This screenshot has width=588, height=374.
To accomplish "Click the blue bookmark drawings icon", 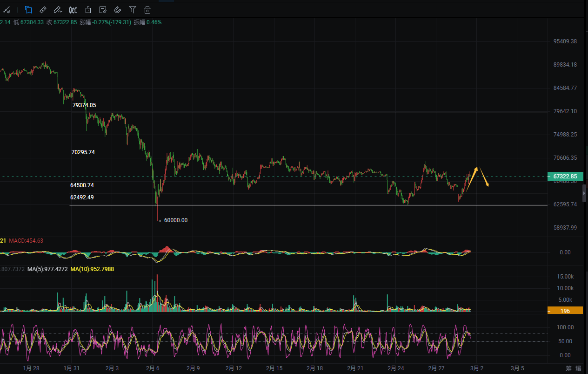I will pyautogui.click(x=28, y=9).
